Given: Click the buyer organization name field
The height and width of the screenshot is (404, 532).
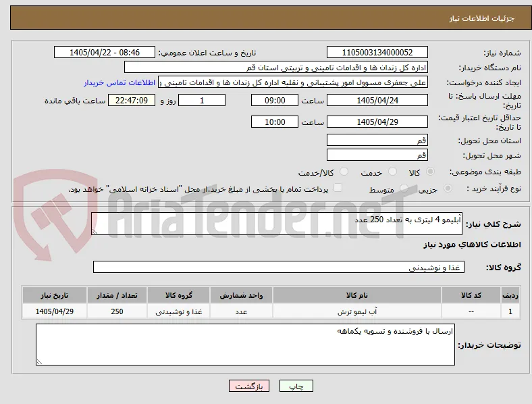Looking at the screenshot, I should pyautogui.click(x=276, y=67).
